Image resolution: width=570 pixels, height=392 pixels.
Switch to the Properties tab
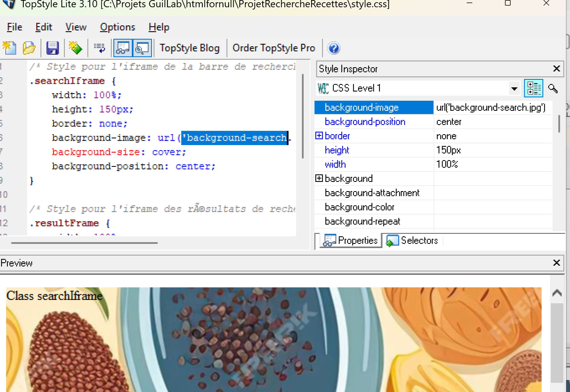coord(350,241)
